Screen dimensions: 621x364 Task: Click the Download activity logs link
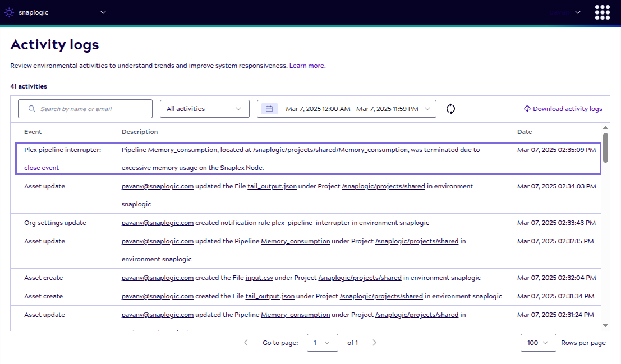click(x=567, y=108)
